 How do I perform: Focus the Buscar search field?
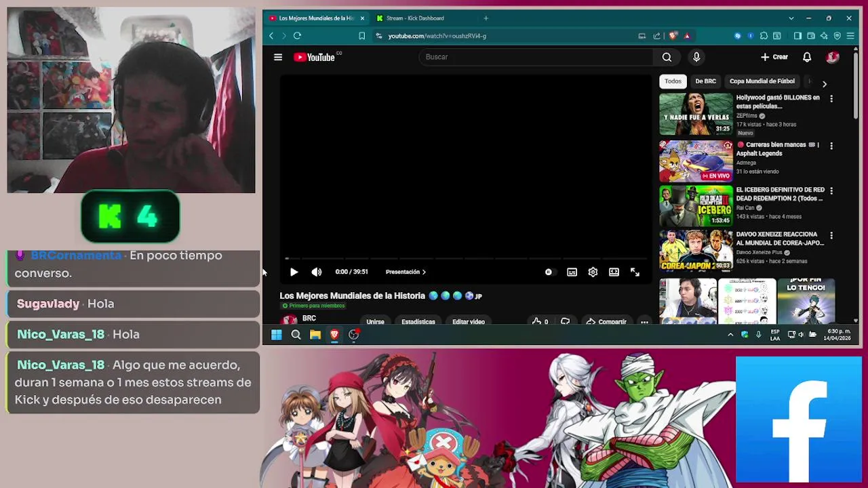pos(536,57)
